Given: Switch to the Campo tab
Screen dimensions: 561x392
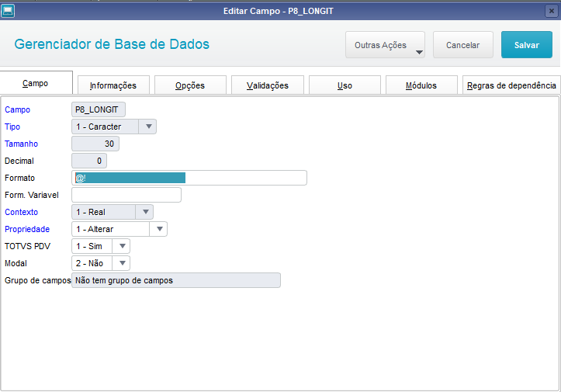Looking at the screenshot, I should [36, 83].
